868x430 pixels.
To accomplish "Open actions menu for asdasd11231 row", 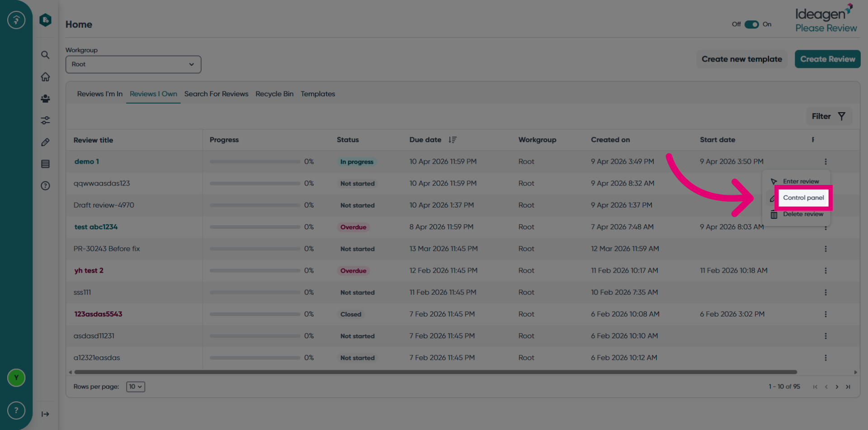I will (826, 336).
